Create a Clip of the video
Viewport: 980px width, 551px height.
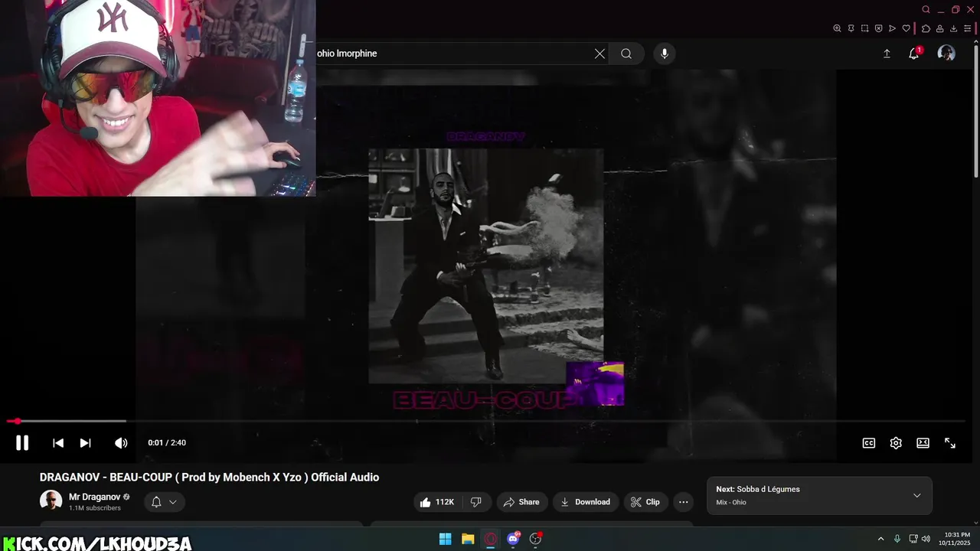[645, 502]
